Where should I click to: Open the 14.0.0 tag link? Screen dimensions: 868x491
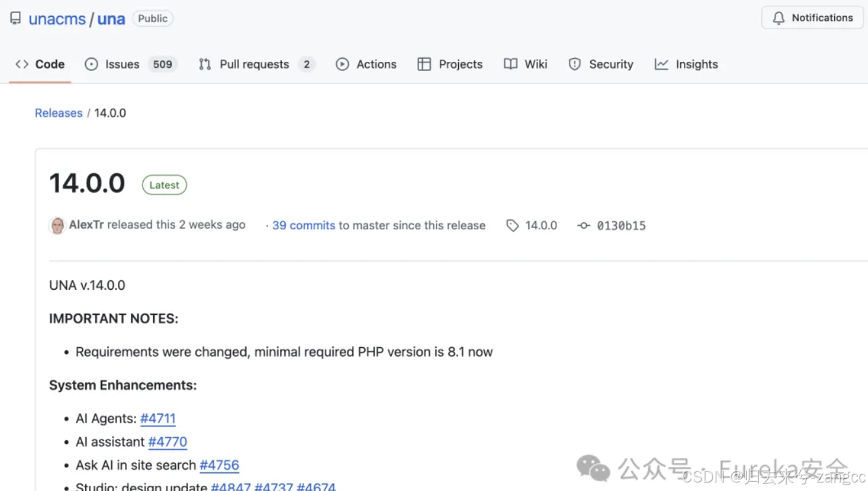pyautogui.click(x=541, y=225)
